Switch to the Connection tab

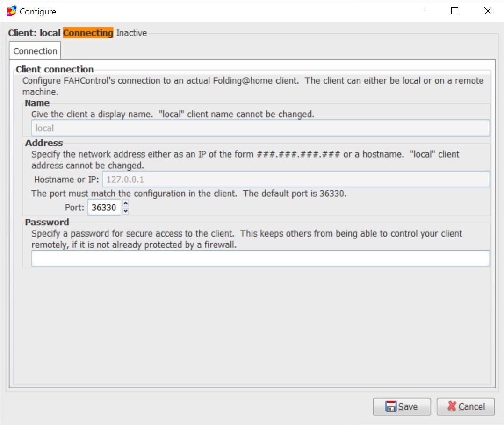click(x=35, y=51)
